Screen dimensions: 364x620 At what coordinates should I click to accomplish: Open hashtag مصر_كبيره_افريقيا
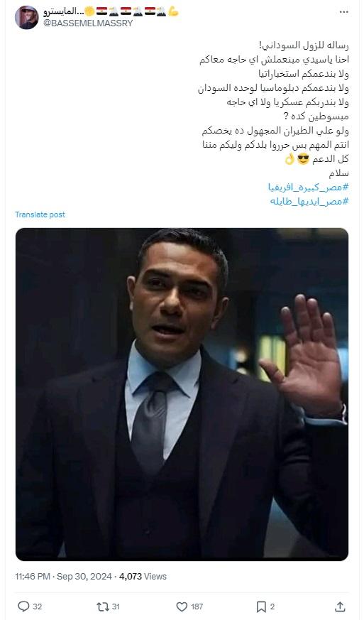coord(308,187)
